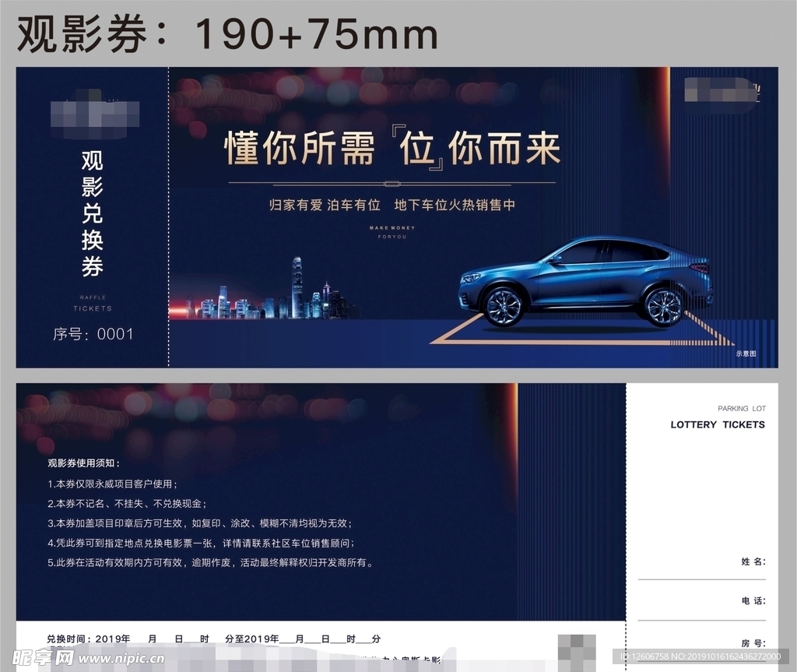797x672 pixels.
Task: Click the 房号 field label
Action: pyautogui.click(x=753, y=643)
